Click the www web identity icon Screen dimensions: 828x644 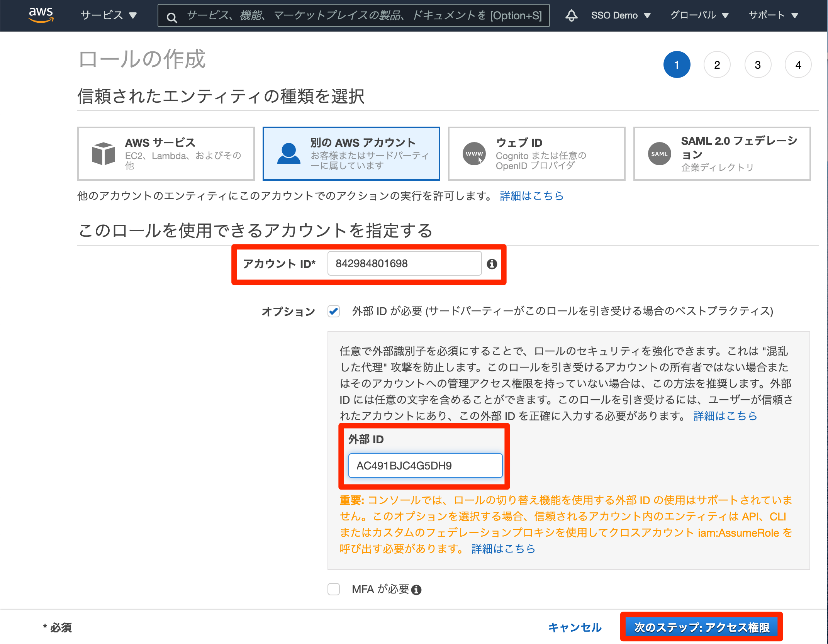pyautogui.click(x=474, y=154)
